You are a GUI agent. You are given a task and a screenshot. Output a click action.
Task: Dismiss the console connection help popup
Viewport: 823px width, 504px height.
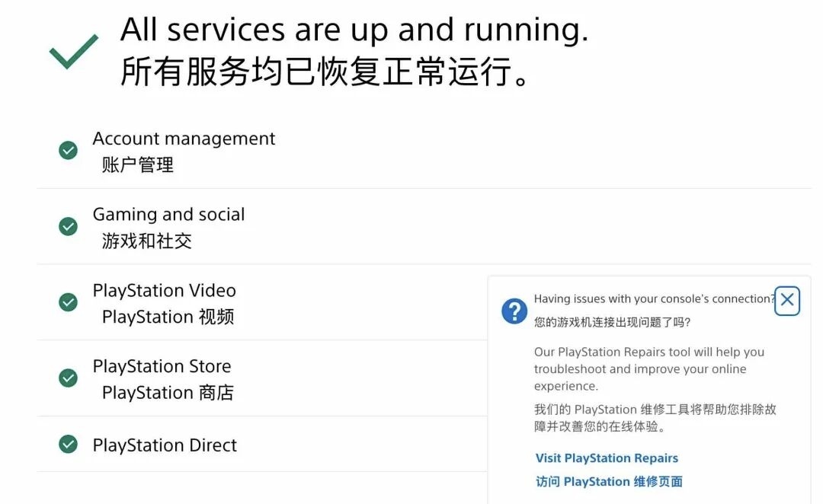(787, 301)
